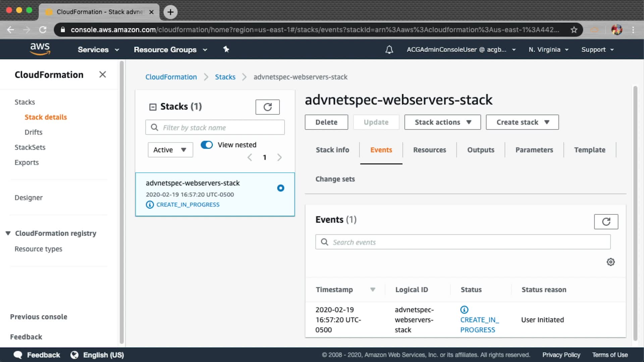The image size is (644, 362).
Task: Go to the AWS home logo
Action: (x=40, y=49)
